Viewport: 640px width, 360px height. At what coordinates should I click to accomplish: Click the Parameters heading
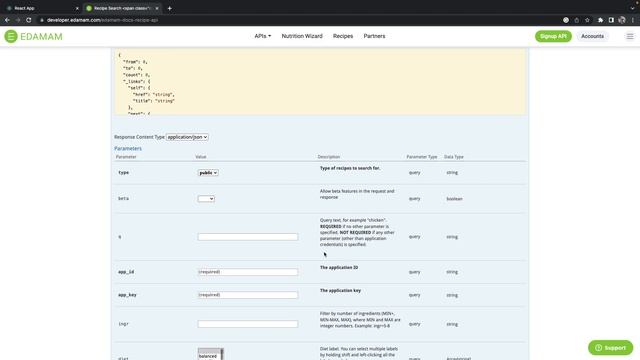tap(128, 149)
